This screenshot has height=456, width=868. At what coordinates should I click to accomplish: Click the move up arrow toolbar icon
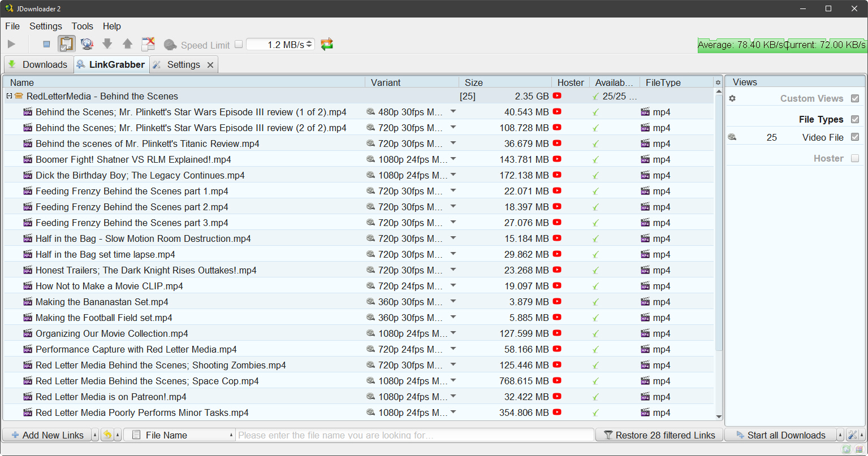[127, 44]
